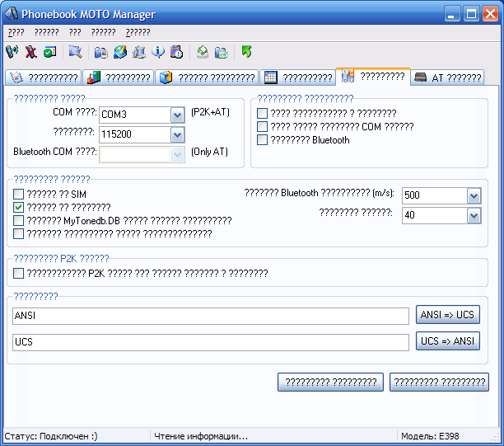Screen dimensions: 504x446
Task: Toggle the checkbox directly below the MyTonedb.DB option
Action: 19,233
